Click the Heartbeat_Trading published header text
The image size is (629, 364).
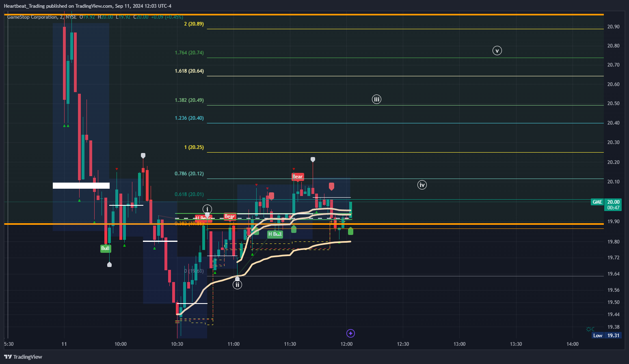[x=87, y=6]
